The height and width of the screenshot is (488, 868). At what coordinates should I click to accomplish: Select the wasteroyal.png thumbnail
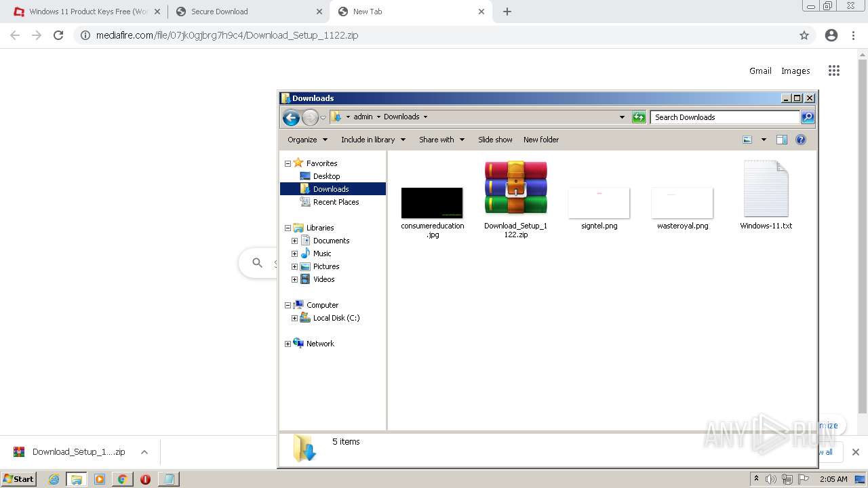(682, 203)
